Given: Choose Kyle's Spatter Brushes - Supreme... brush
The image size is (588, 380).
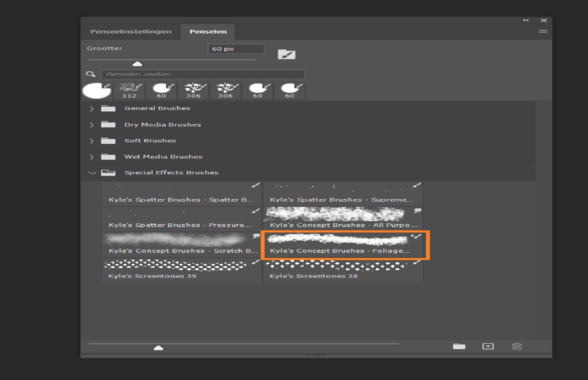Looking at the screenshot, I should (343, 194).
